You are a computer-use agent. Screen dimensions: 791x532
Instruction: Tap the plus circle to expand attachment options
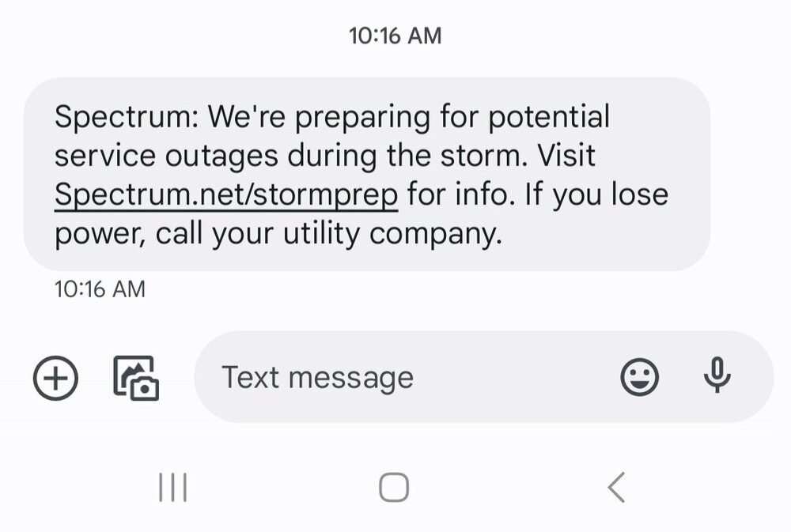pyautogui.click(x=55, y=377)
